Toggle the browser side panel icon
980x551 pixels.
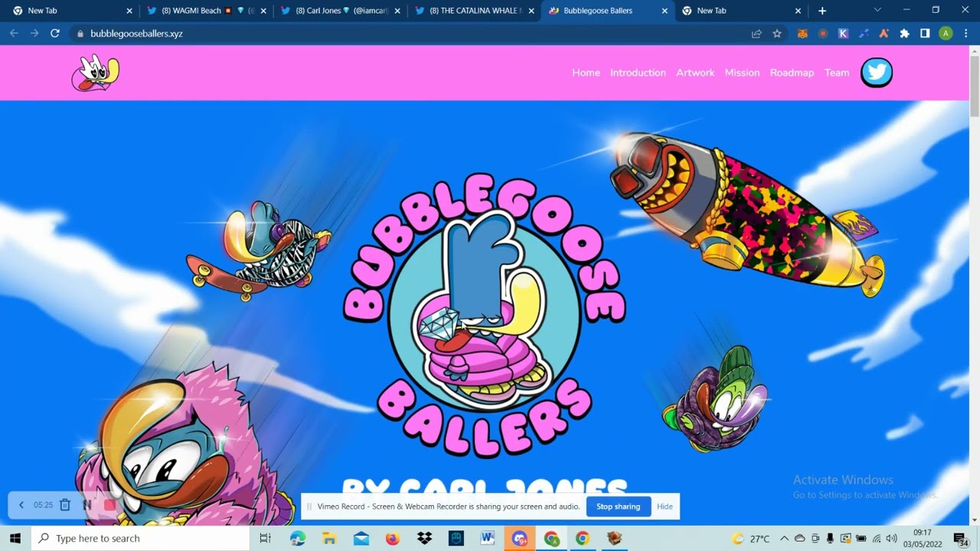925,34
